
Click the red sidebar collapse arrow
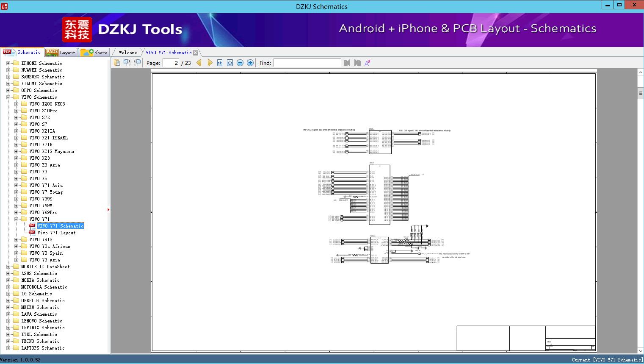[x=108, y=210]
